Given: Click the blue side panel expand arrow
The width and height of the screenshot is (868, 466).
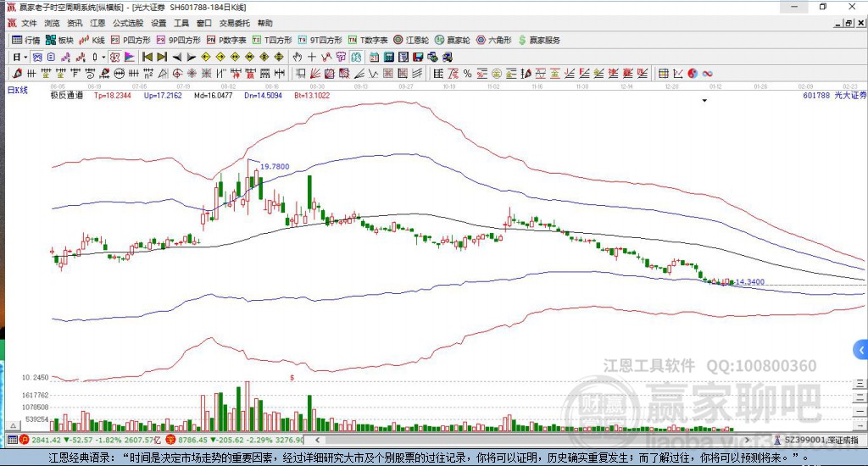Looking at the screenshot, I should point(860,350).
